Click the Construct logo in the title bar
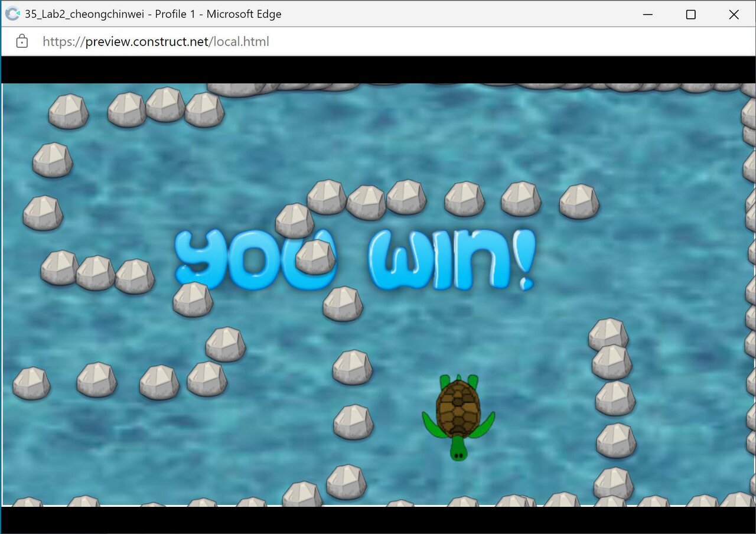The width and height of the screenshot is (756, 534). coord(12,14)
